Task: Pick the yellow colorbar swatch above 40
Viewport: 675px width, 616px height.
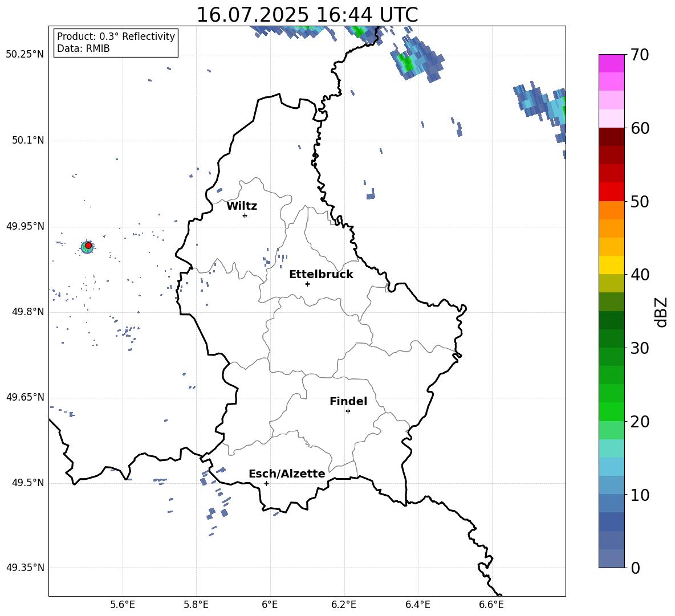Action: coord(611,265)
